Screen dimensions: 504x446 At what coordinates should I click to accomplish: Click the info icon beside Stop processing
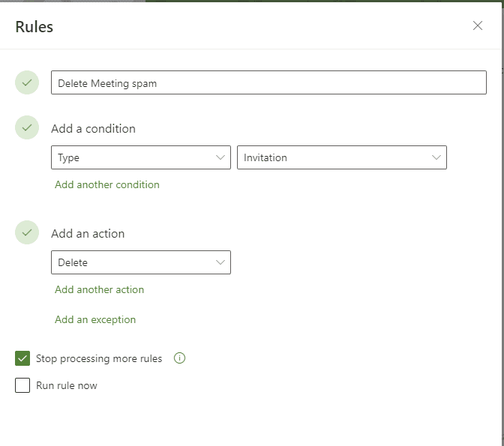pyautogui.click(x=179, y=358)
